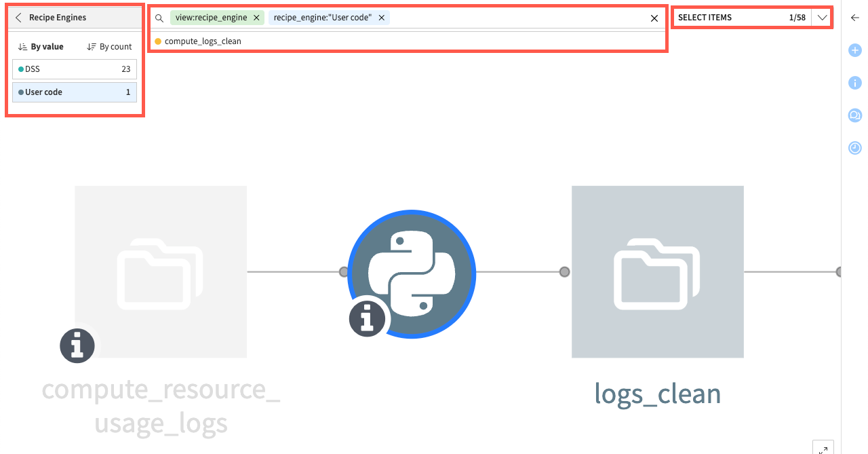
Task: Click the teal DSS color dot
Action: coord(21,69)
